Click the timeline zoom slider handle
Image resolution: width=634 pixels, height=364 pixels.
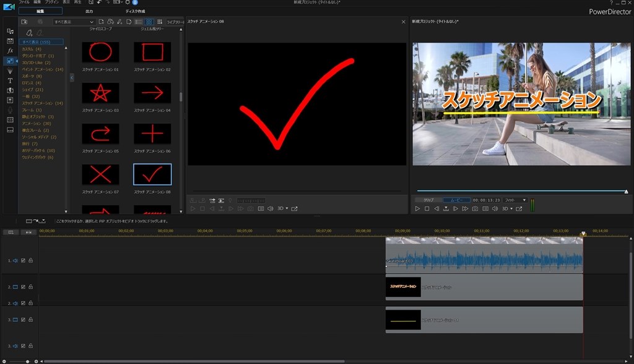point(27,361)
